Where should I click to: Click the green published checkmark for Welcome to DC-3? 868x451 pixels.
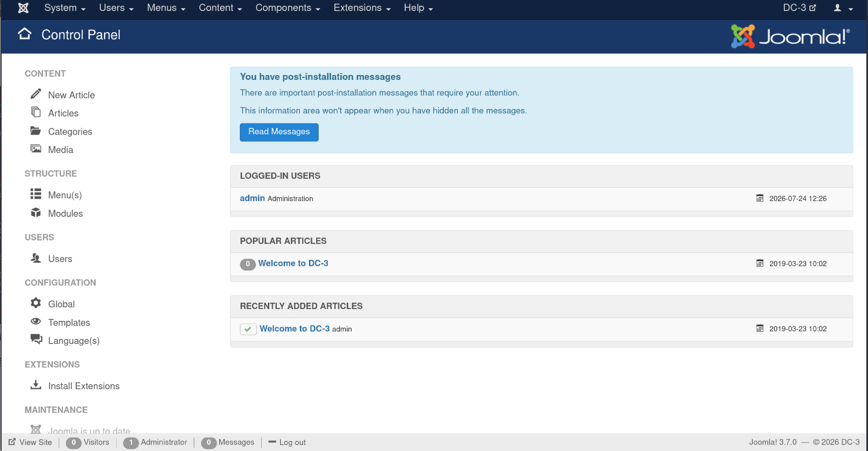248,329
